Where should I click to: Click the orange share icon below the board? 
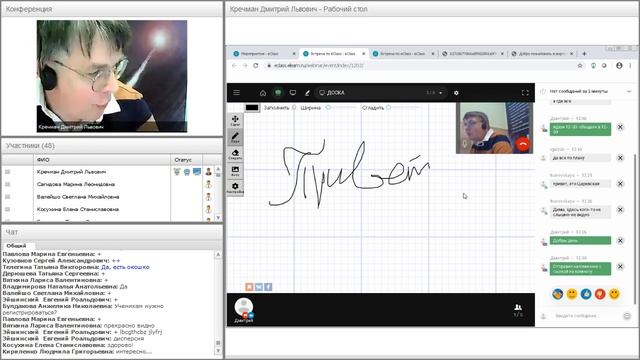point(249,287)
